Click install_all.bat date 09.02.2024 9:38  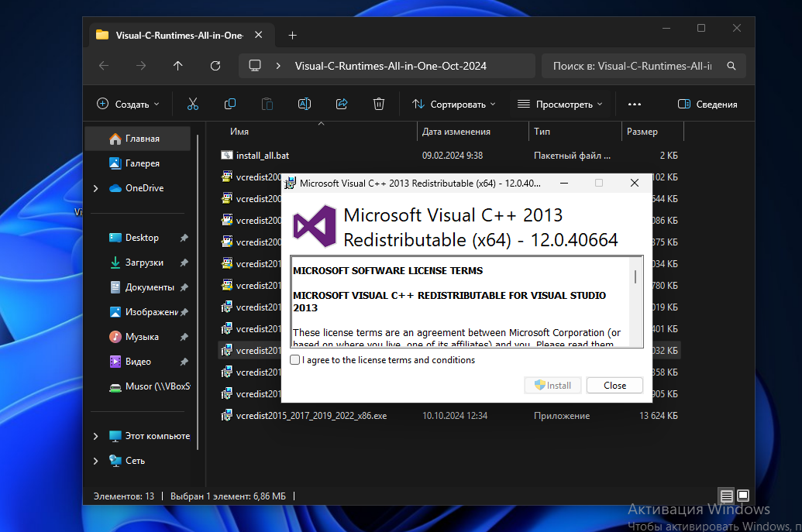coord(453,156)
